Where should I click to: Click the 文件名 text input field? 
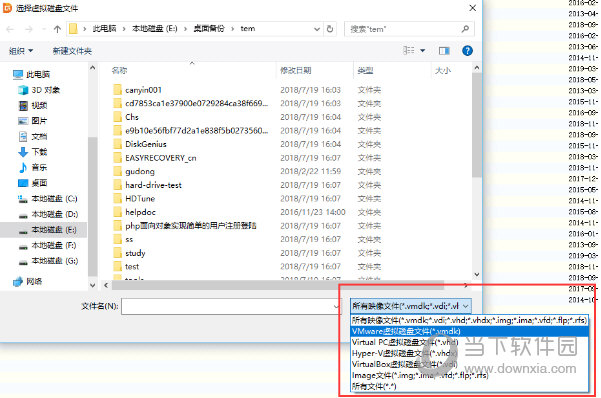(230, 306)
